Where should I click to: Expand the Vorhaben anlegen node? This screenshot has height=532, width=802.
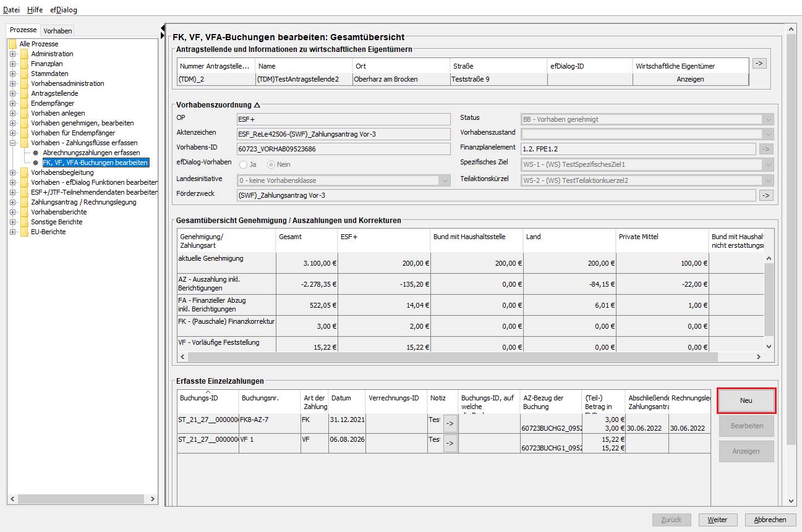pyautogui.click(x=12, y=113)
